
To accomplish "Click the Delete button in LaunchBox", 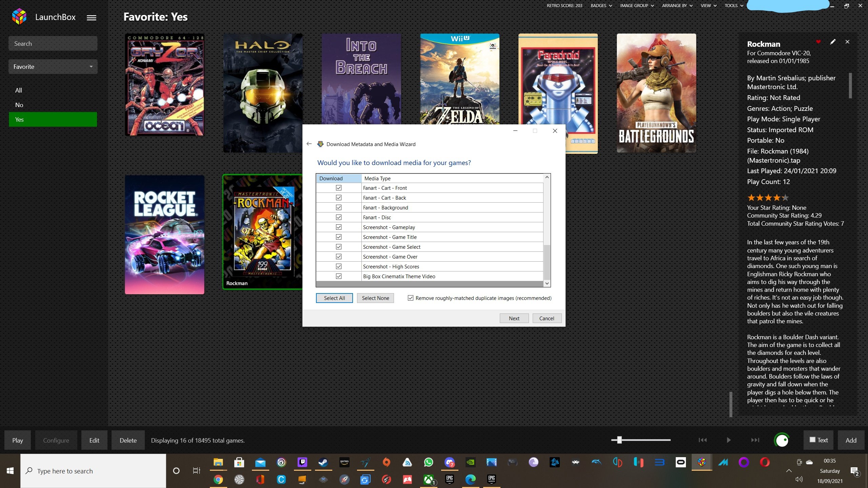I will click(128, 440).
